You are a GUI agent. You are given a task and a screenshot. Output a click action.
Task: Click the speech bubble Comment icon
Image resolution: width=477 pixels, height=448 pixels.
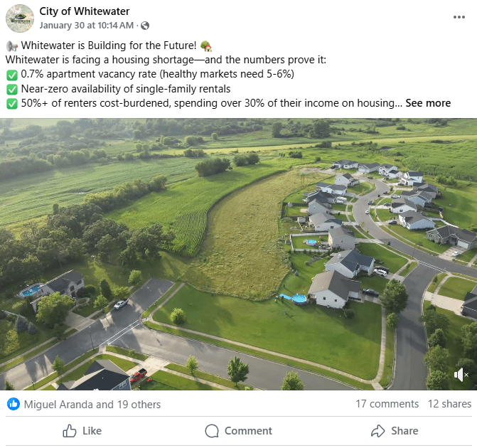212,431
